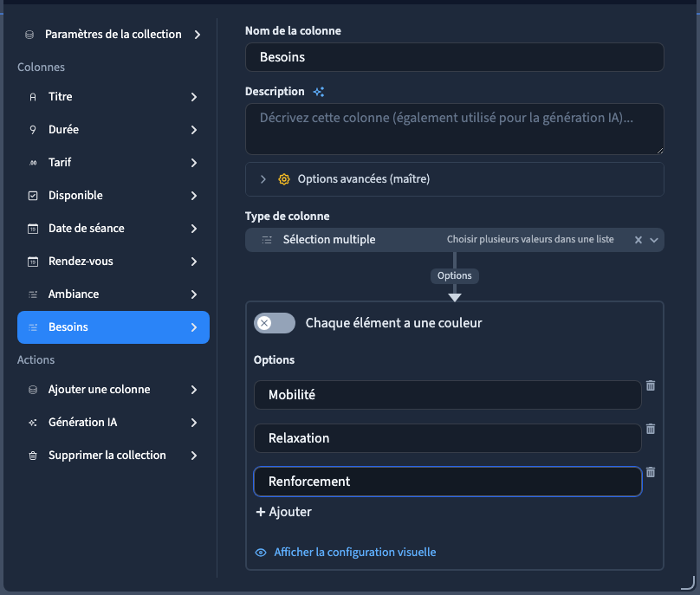Click the calendar icon beside Date de séance
This screenshot has height=595, width=700.
pos(33,229)
